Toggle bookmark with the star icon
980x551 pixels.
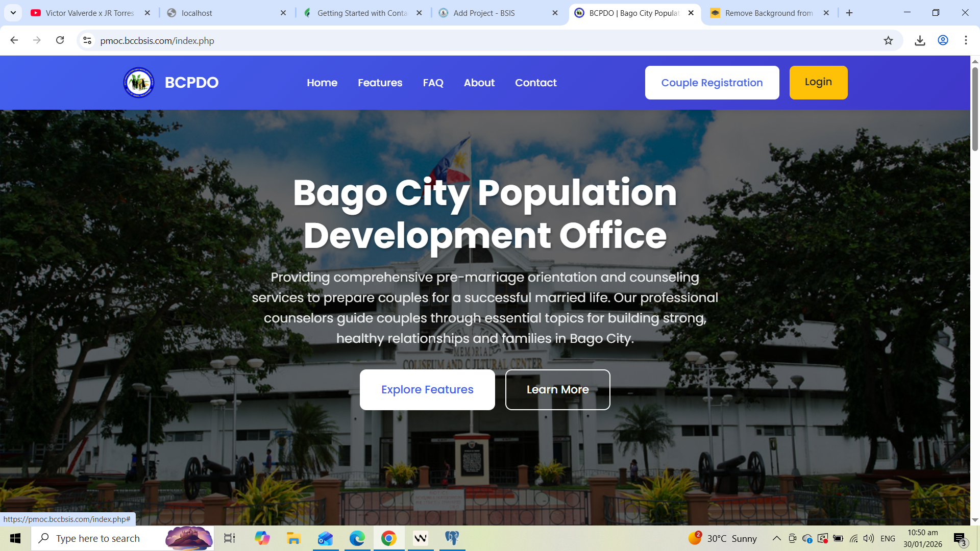coord(889,40)
